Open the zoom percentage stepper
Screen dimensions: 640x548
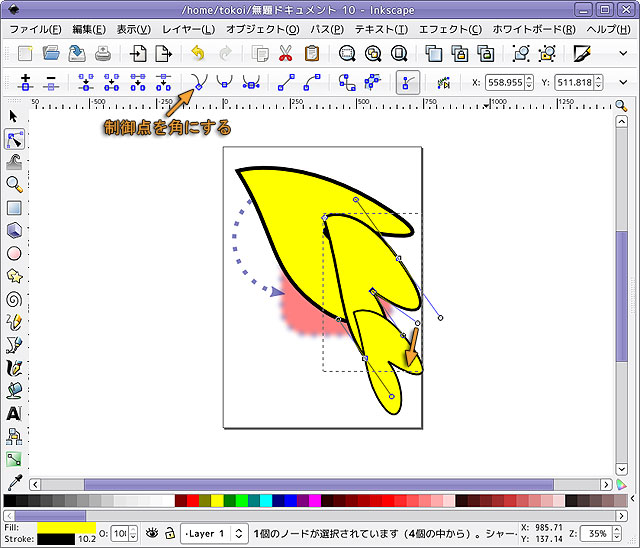click(x=618, y=533)
